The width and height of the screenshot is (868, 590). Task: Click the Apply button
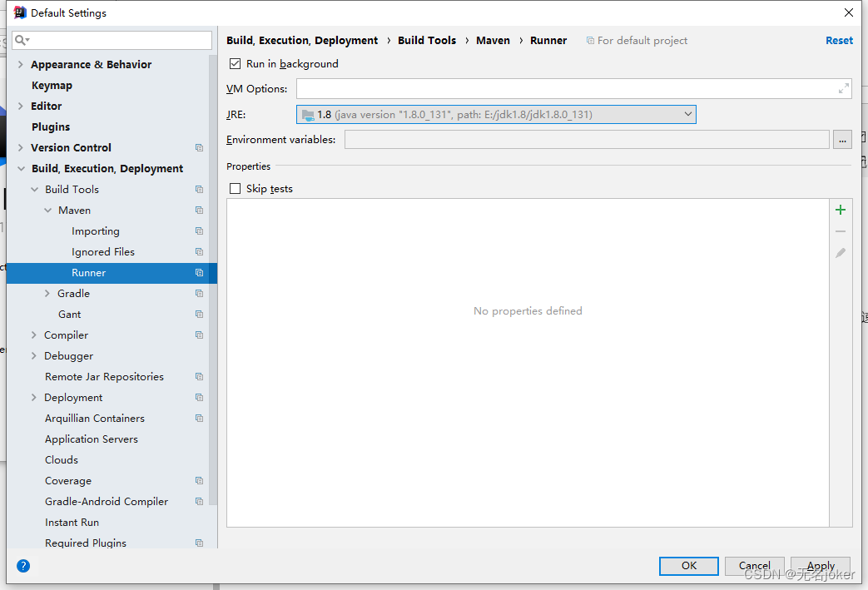coord(821,566)
